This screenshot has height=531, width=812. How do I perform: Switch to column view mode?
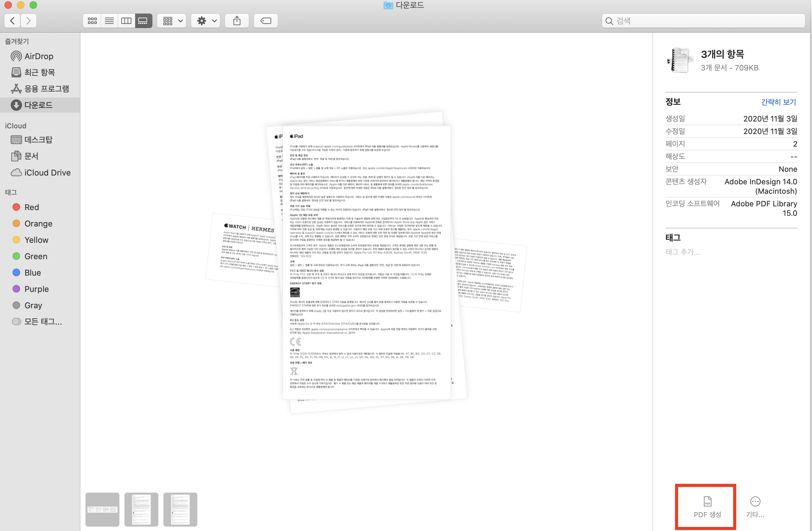click(x=126, y=21)
